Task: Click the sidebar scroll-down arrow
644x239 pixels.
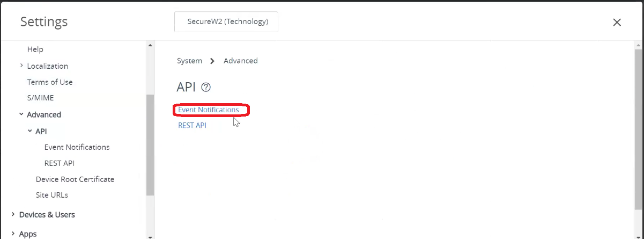Action: [150, 236]
